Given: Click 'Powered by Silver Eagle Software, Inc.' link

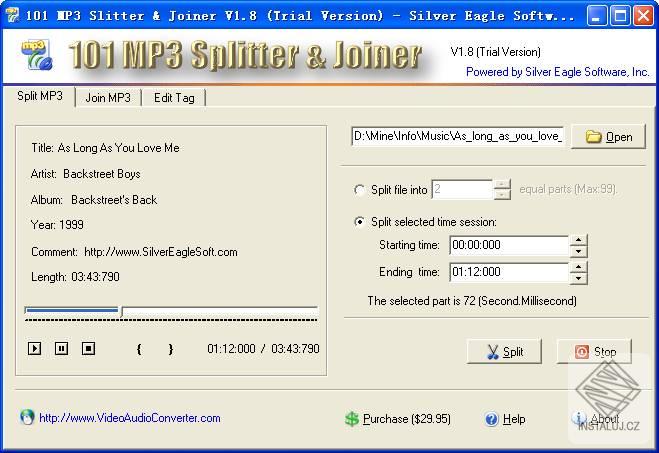Looking at the screenshot, I should click(557, 72).
